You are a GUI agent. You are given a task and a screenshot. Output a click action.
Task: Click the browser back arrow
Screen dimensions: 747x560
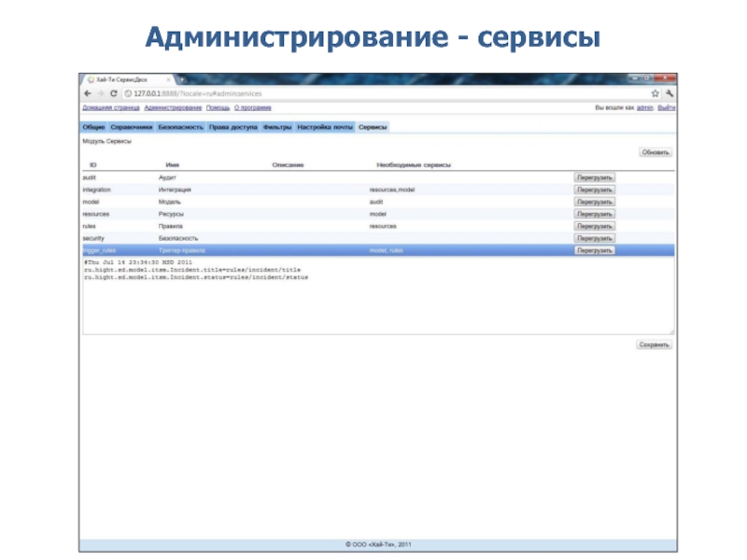pos(88,93)
